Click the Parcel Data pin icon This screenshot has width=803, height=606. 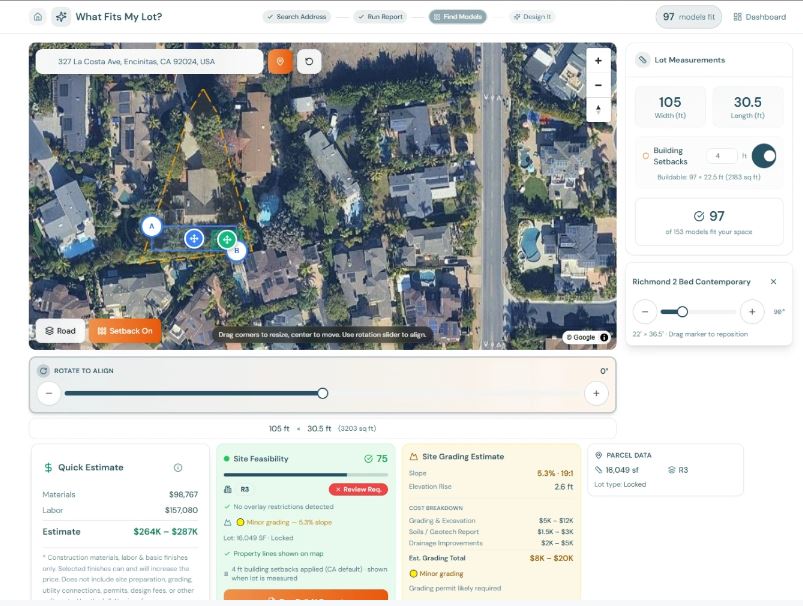tap(598, 455)
